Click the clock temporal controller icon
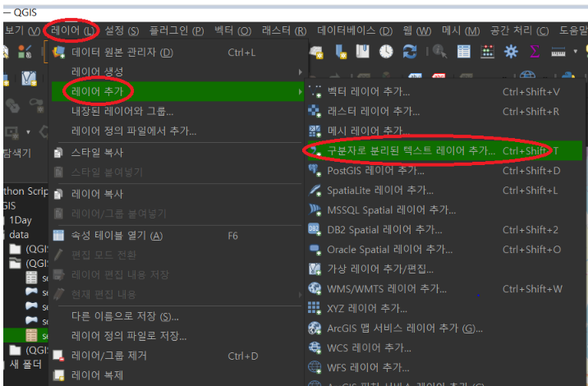This screenshot has width=588, height=386. (x=386, y=52)
